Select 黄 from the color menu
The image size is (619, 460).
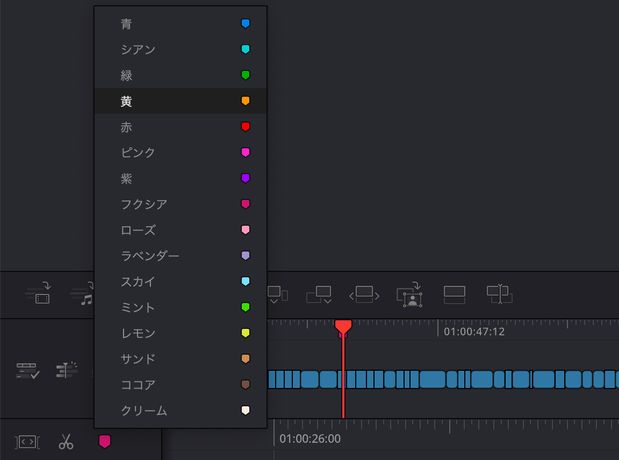pyautogui.click(x=180, y=101)
